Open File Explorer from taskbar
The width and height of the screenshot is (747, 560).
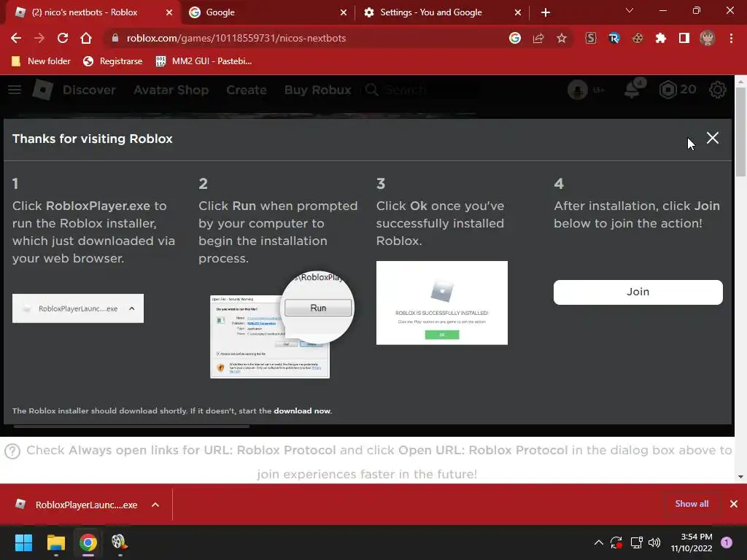[x=55, y=542]
